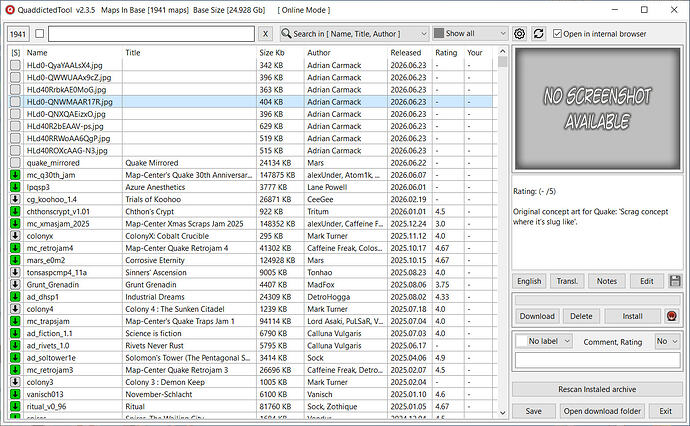
Task: Sort list by Released column header
Action: (x=406, y=53)
